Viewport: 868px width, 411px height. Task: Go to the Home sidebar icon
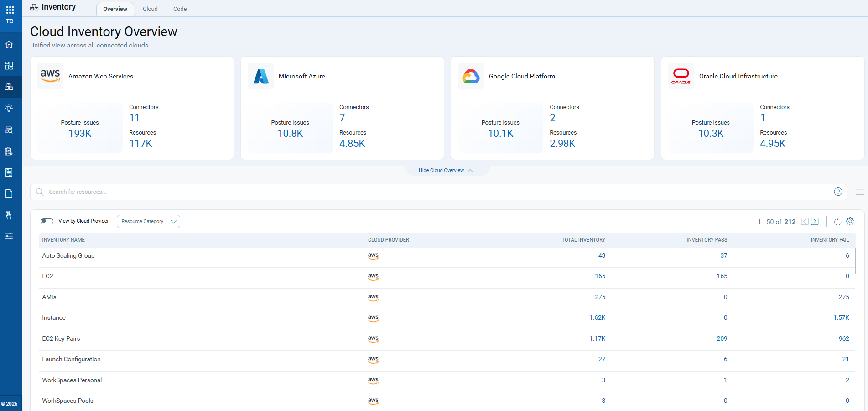[x=9, y=44]
